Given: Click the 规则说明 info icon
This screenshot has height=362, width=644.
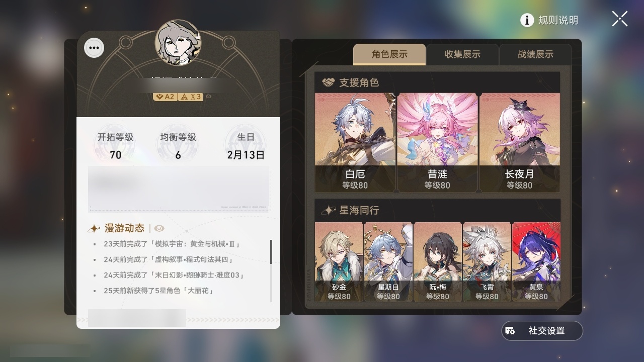Looking at the screenshot, I should (527, 20).
